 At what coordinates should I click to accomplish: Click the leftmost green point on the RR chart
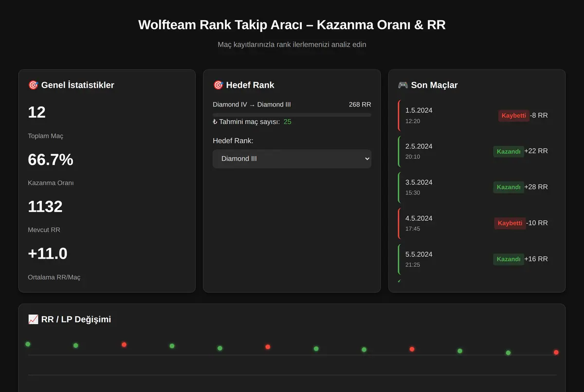(28, 344)
